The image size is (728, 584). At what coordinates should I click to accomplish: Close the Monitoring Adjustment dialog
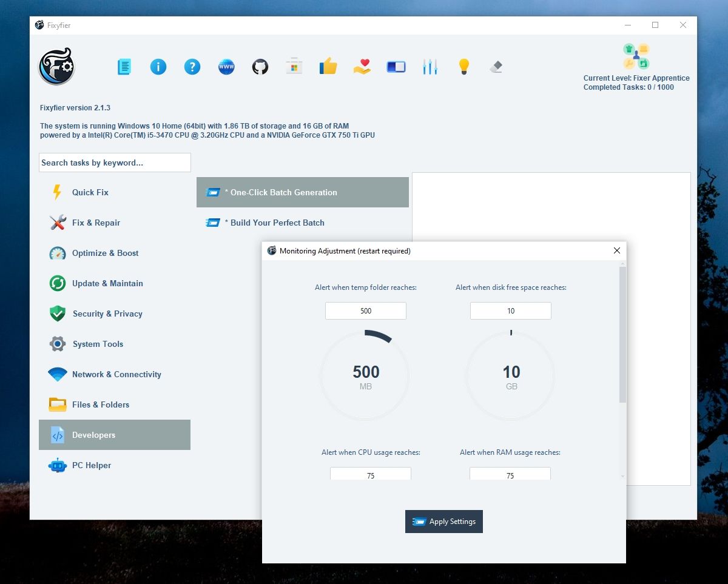pyautogui.click(x=617, y=250)
